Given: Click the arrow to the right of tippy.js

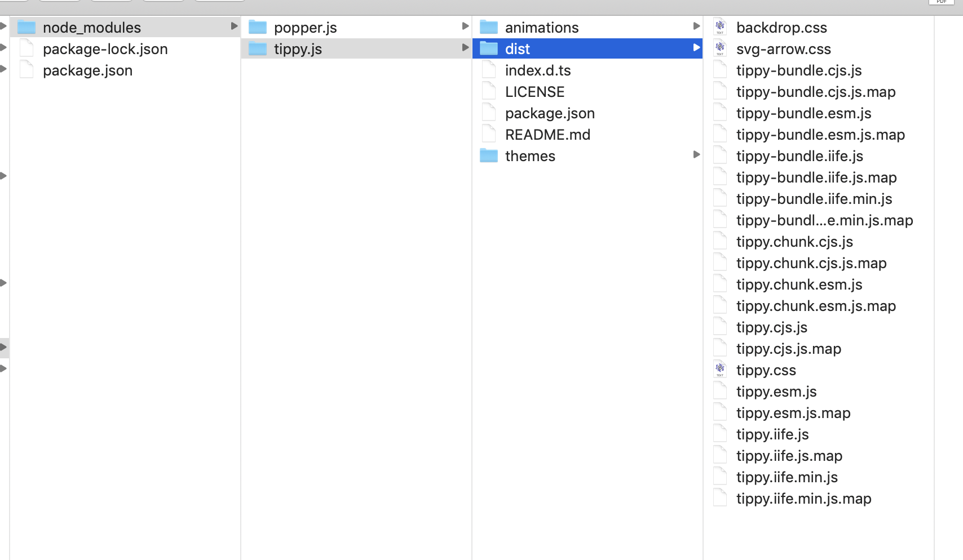Looking at the screenshot, I should [465, 48].
